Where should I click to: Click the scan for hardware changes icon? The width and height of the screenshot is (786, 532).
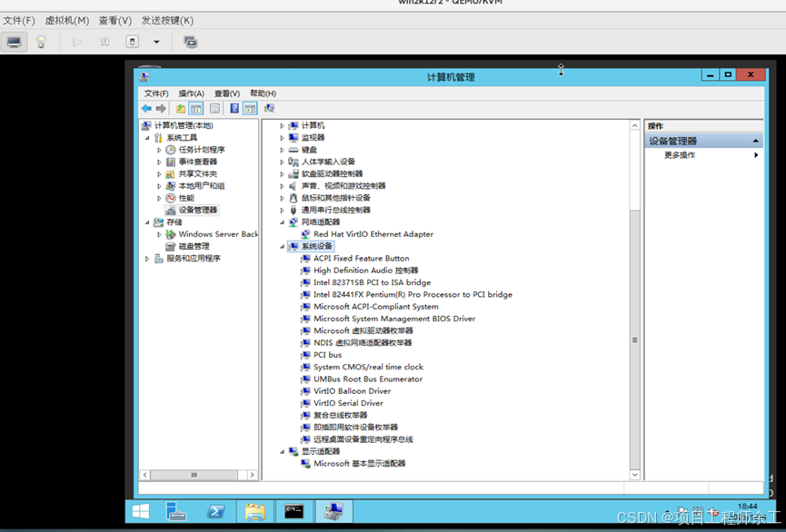(x=269, y=108)
